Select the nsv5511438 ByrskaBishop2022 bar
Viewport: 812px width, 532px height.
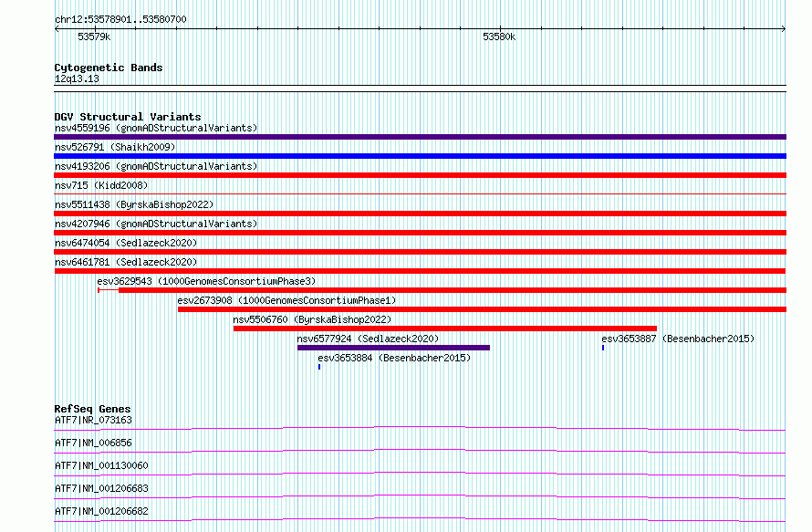[420, 214]
